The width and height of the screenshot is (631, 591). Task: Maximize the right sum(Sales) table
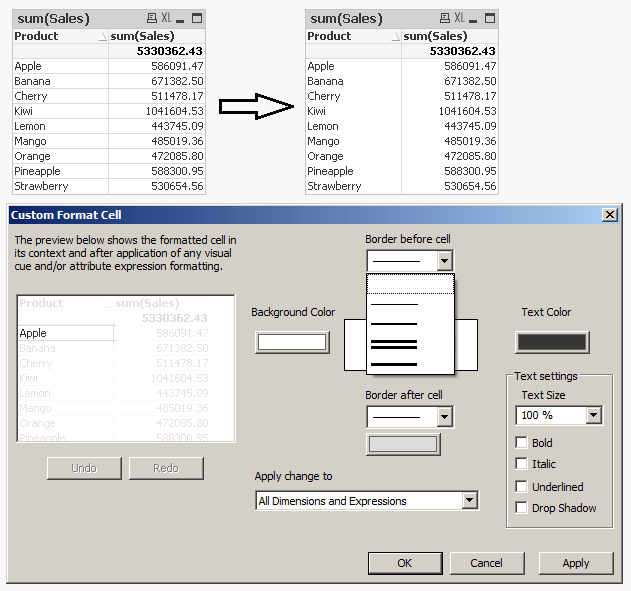coord(490,18)
